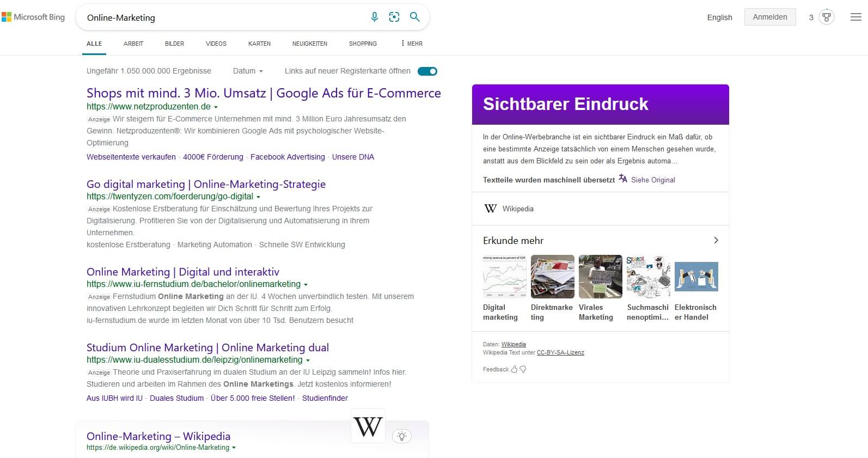The width and height of the screenshot is (868, 458).
Task: Click the Rewards points count 3
Action: [811, 17]
